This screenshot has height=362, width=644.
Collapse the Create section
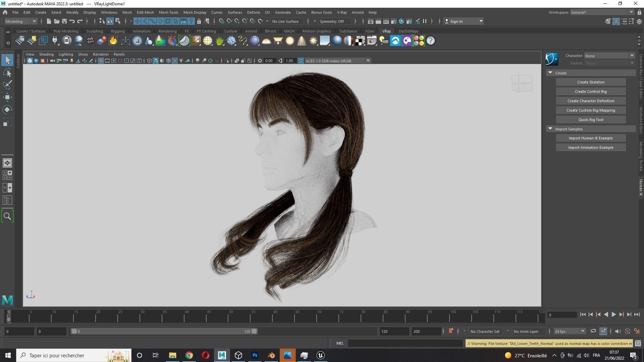(x=550, y=73)
